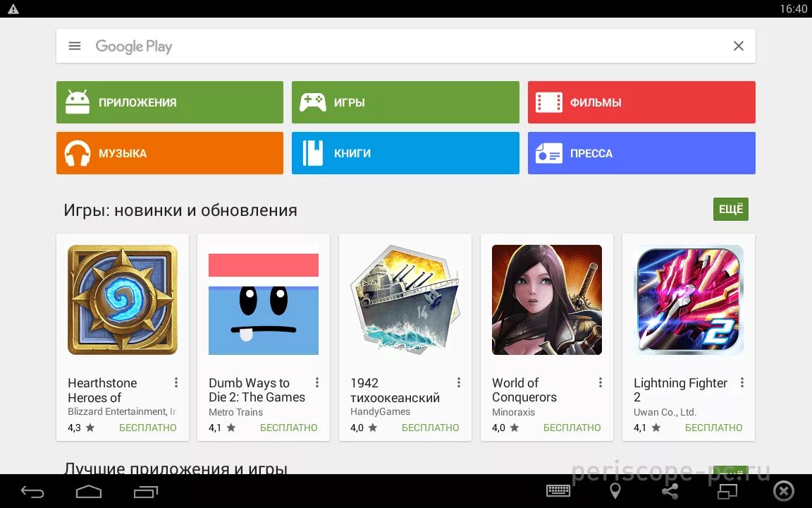Image resolution: width=812 pixels, height=508 pixels.
Task: Click БЕСПЛАТНО price on Hearthstone card
Action: pyautogui.click(x=147, y=428)
